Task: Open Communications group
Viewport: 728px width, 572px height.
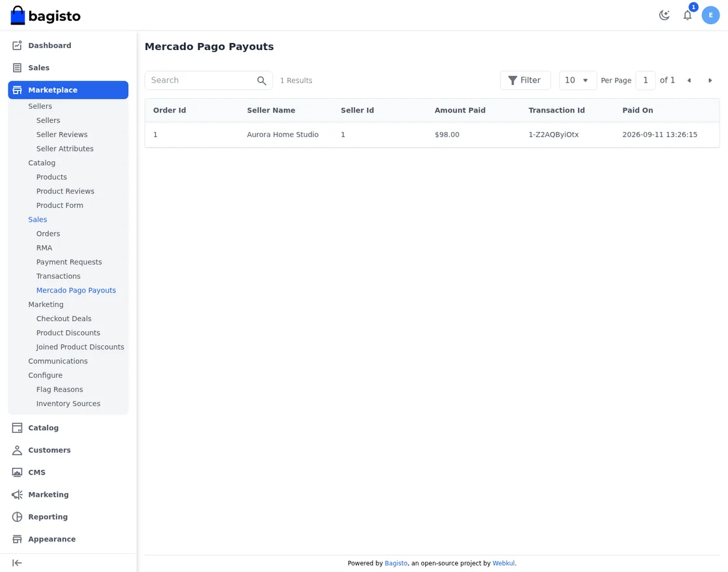Action: click(58, 361)
